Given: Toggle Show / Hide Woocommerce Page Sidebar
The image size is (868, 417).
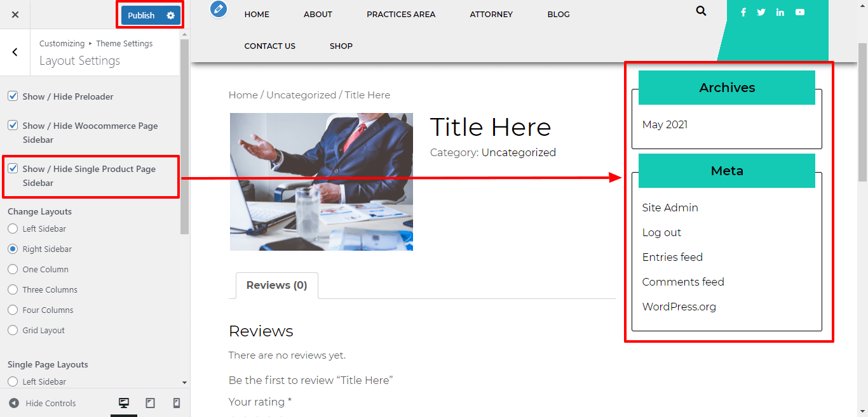Looking at the screenshot, I should point(13,126).
